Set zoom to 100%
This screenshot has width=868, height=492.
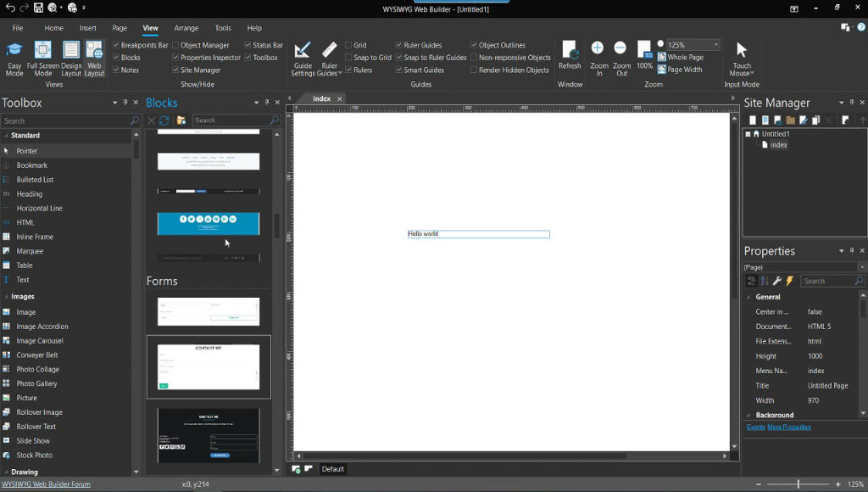pyautogui.click(x=644, y=55)
